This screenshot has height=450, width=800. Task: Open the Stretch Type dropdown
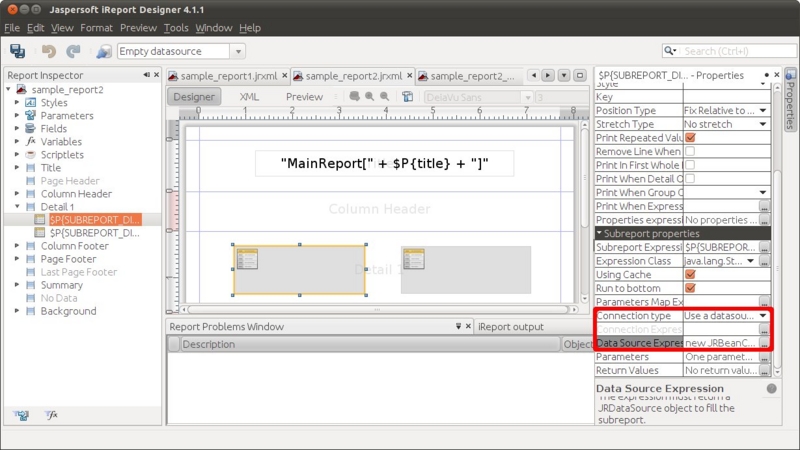763,124
